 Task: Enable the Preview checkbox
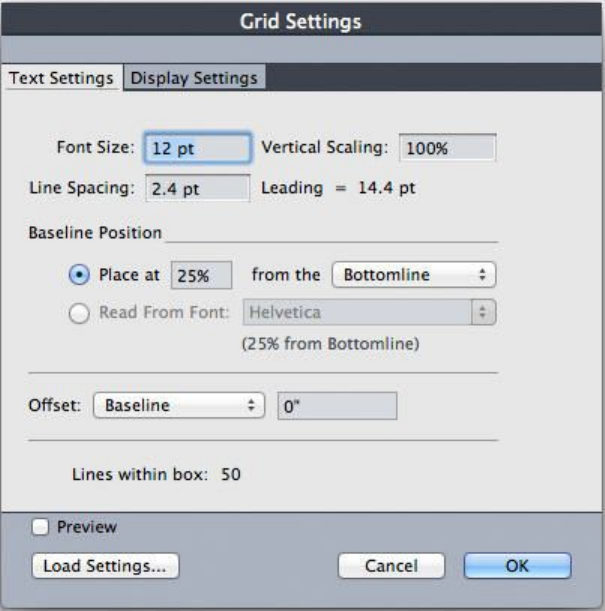(x=41, y=526)
